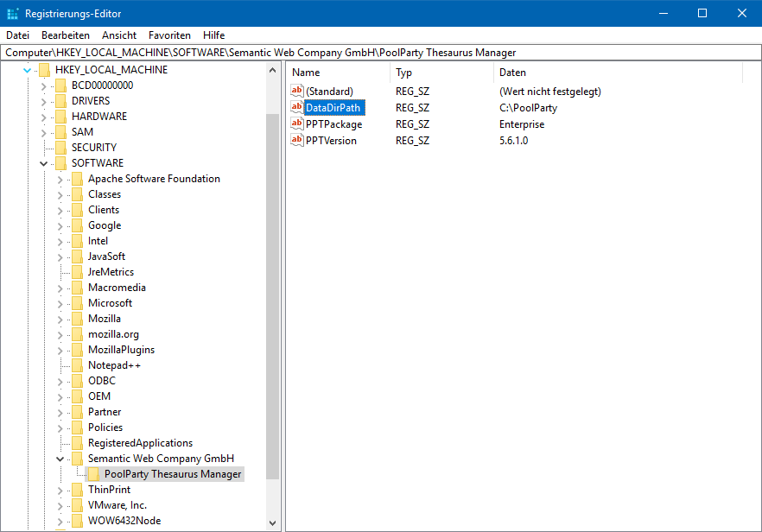Viewport: 762px width, 532px height.
Task: Click the RegisteredApplications folder icon
Action: (77, 443)
